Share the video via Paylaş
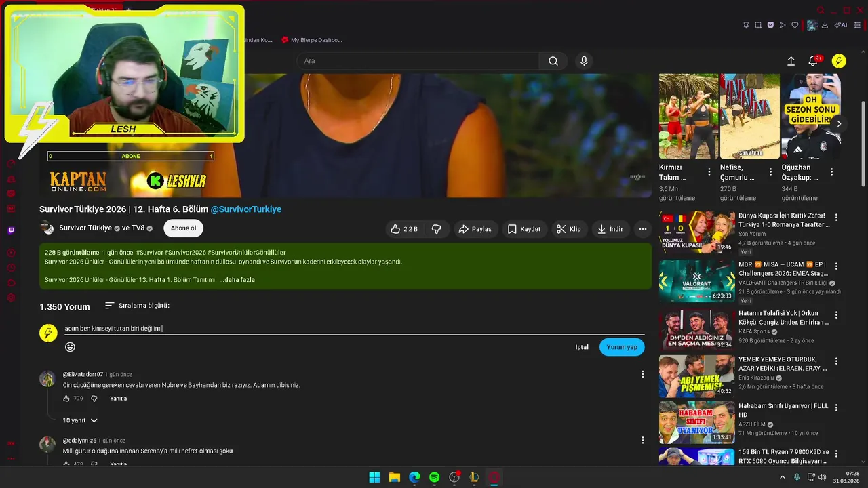 [475, 229]
